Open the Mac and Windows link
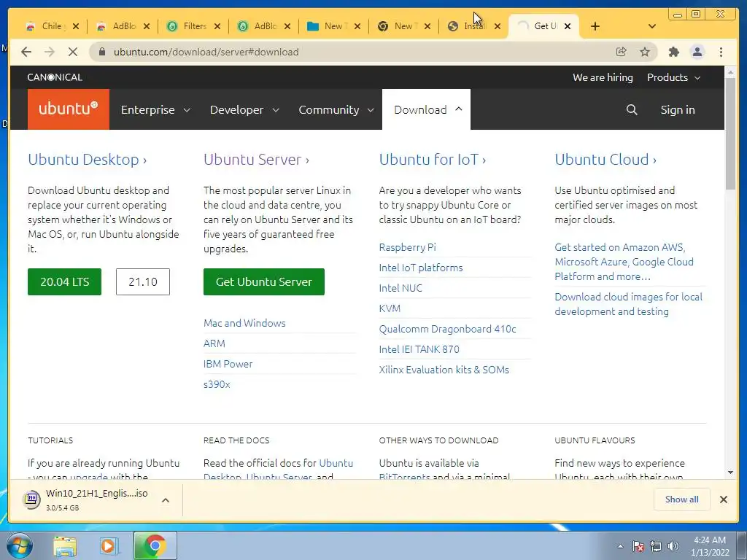The width and height of the screenshot is (747, 560). click(244, 323)
